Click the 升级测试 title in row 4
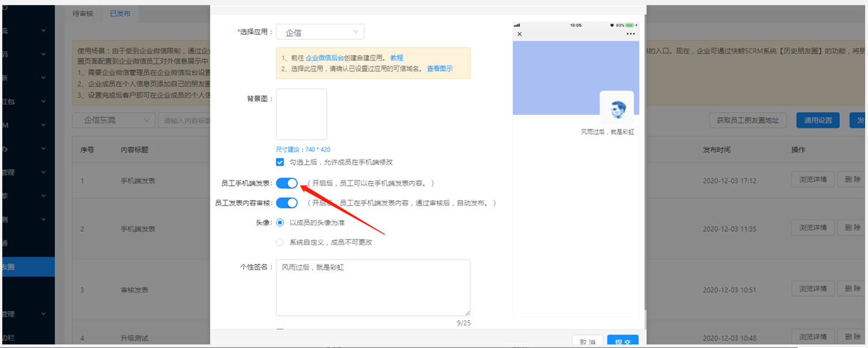The height and width of the screenshot is (348, 868). (x=135, y=338)
